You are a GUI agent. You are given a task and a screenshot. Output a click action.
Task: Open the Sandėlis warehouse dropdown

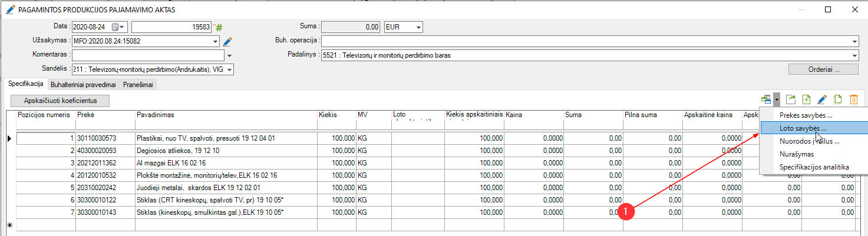pyautogui.click(x=229, y=69)
